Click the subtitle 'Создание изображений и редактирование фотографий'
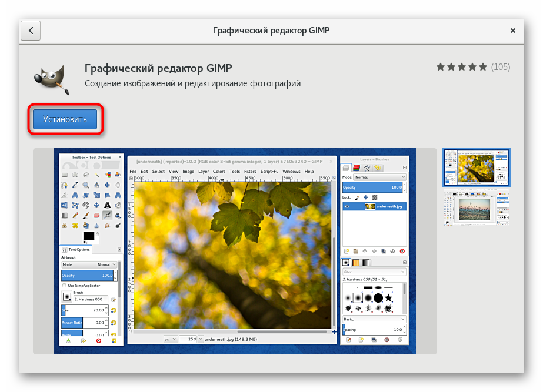 (x=192, y=83)
